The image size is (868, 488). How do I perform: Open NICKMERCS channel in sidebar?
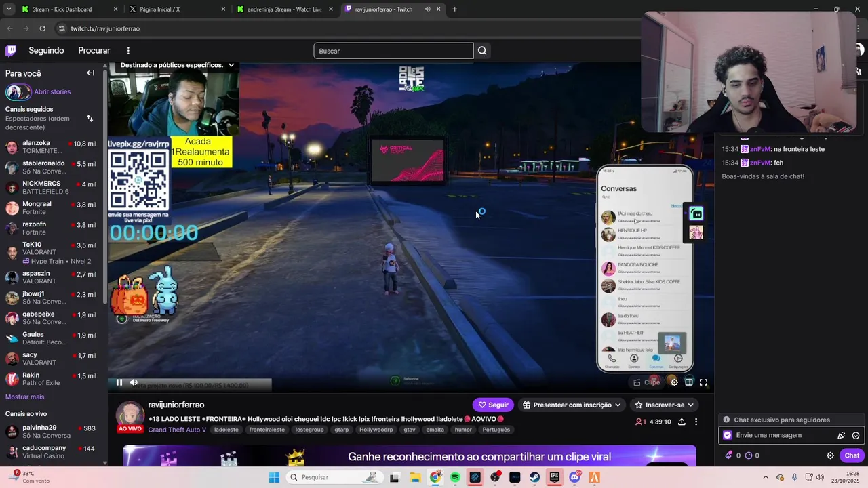click(52, 188)
